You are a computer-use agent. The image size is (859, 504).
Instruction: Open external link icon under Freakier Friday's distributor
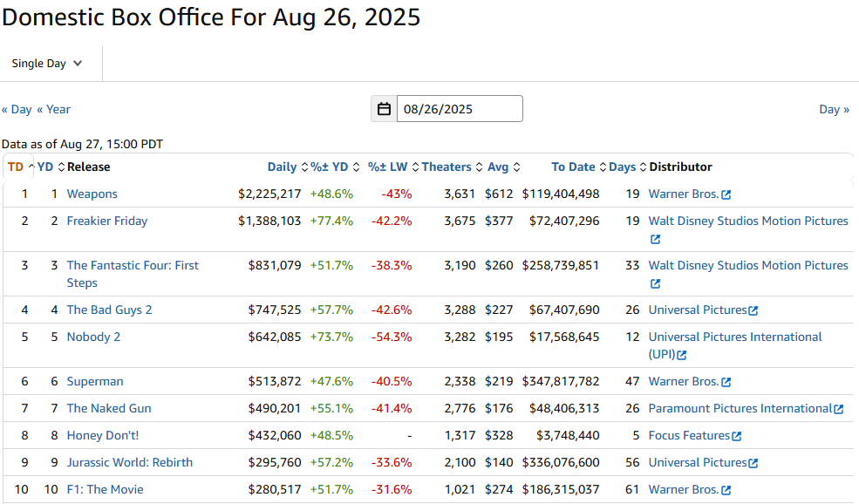(655, 240)
